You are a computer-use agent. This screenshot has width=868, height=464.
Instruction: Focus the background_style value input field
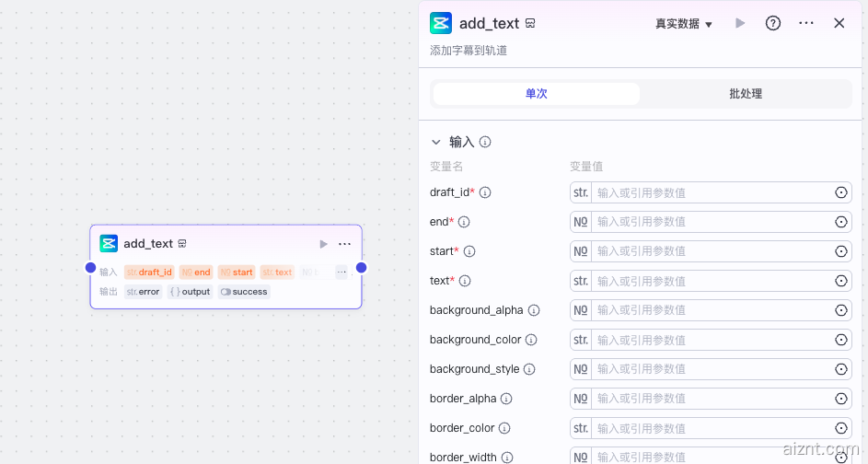(x=711, y=369)
